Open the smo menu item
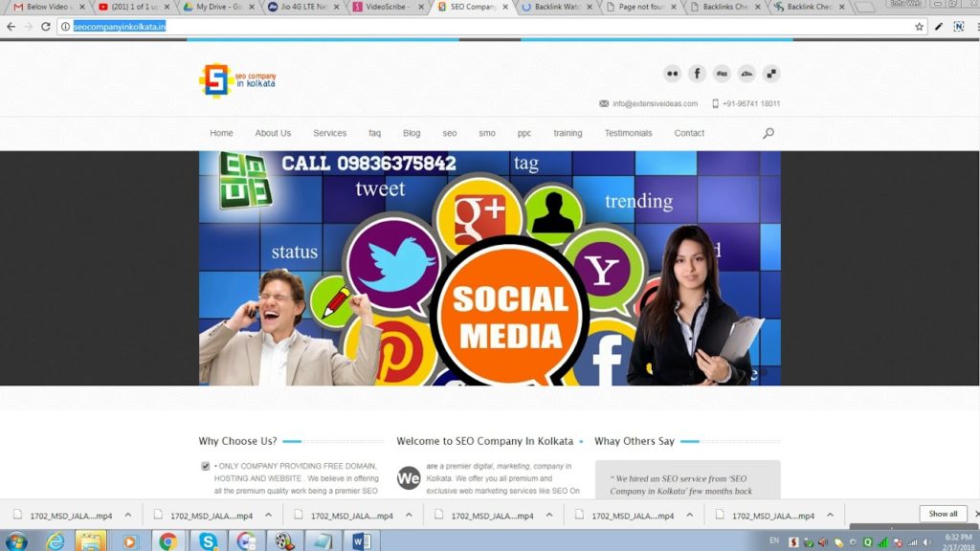980x551 pixels. click(x=487, y=133)
